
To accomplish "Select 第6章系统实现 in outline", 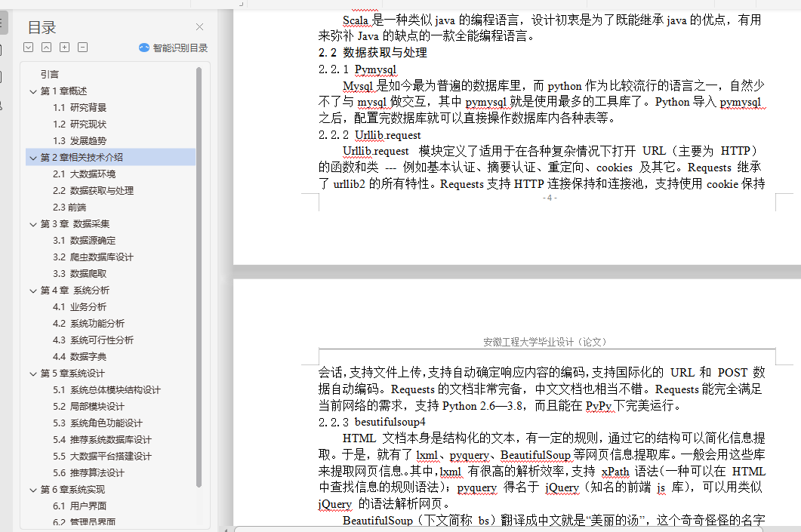I will pos(72,490).
